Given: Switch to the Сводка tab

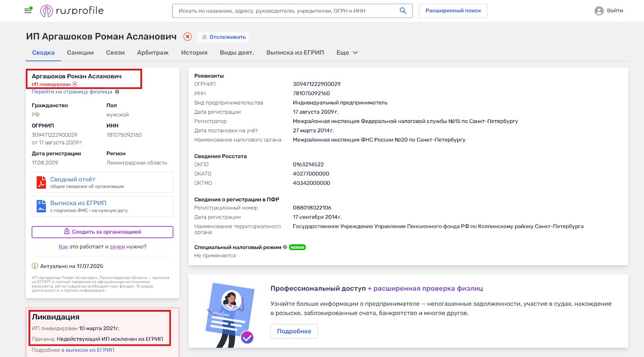Looking at the screenshot, I should [x=43, y=53].
